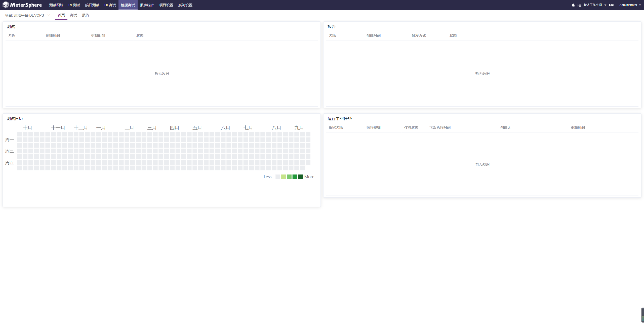Click the darkest green legend swatch

point(300,177)
